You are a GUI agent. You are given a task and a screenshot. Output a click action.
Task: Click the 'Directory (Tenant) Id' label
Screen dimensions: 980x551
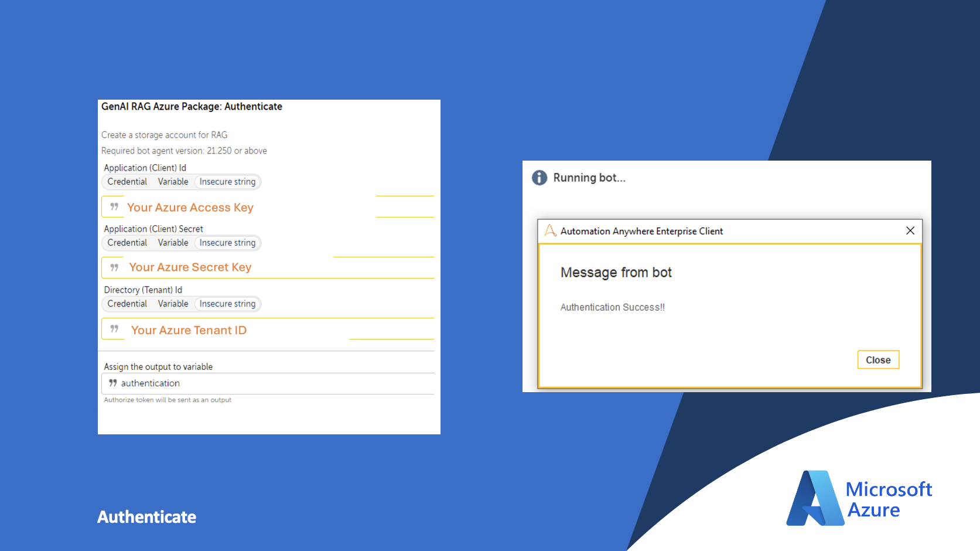click(x=143, y=290)
